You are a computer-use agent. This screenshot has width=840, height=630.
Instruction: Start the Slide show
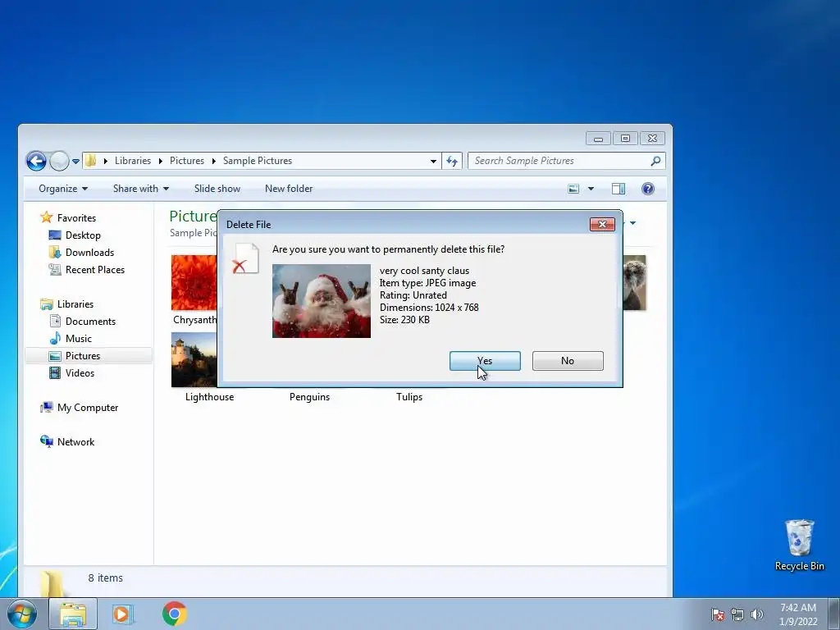[217, 189]
